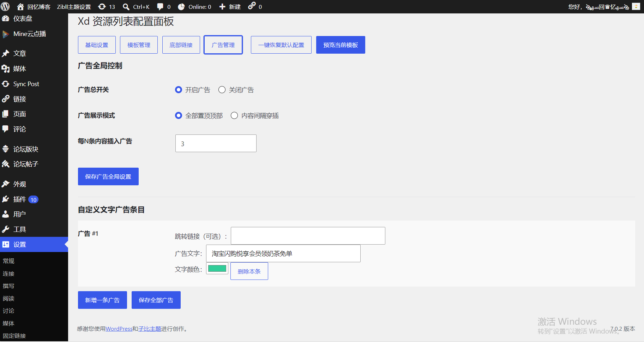Open the WordPress logo menu

[x=5, y=6]
